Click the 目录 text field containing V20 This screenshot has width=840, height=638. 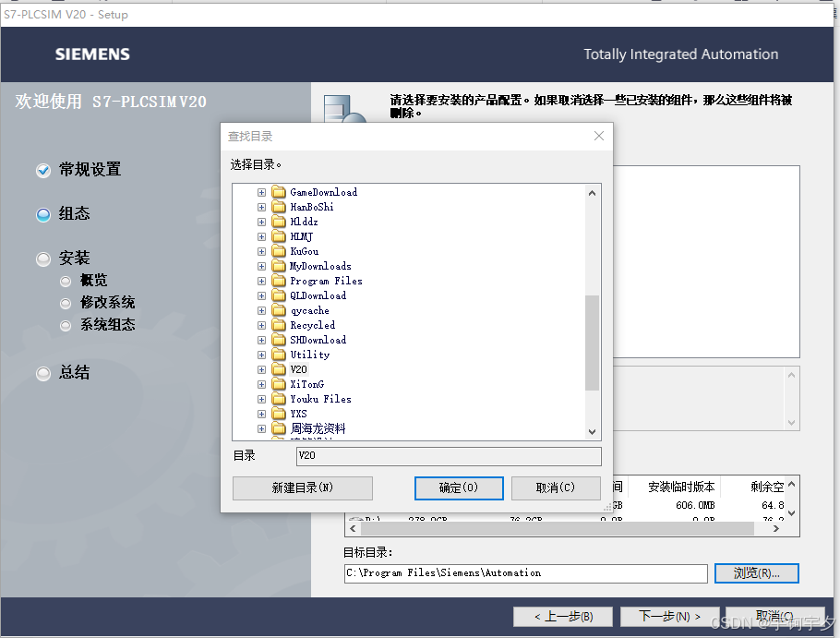[449, 456]
